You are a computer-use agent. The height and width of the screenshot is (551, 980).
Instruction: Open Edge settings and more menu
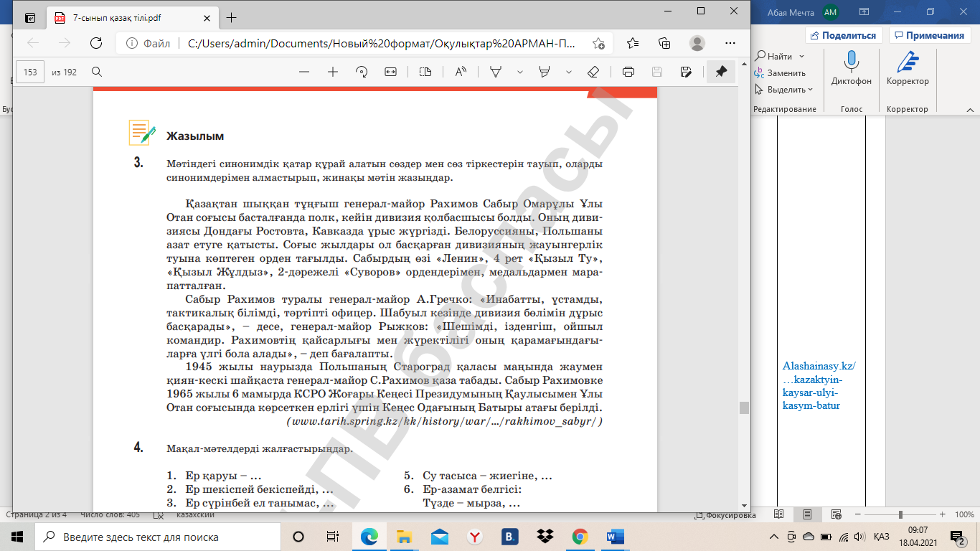coord(730,43)
